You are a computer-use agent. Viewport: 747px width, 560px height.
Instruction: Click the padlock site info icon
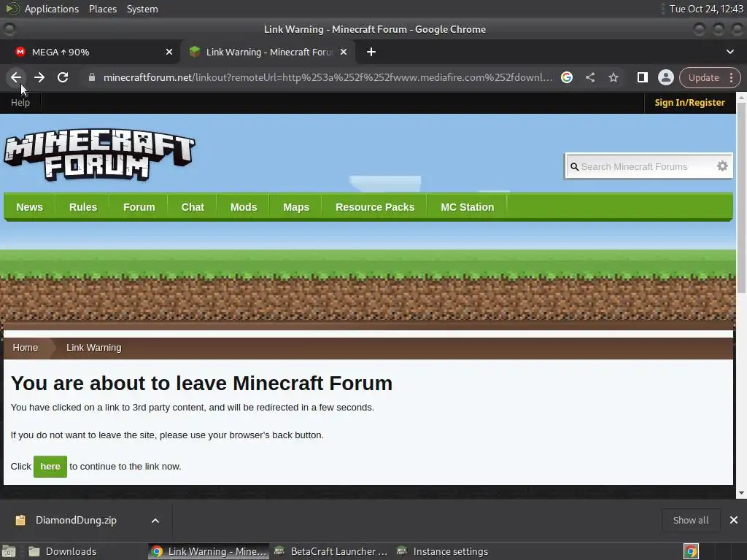(x=92, y=77)
